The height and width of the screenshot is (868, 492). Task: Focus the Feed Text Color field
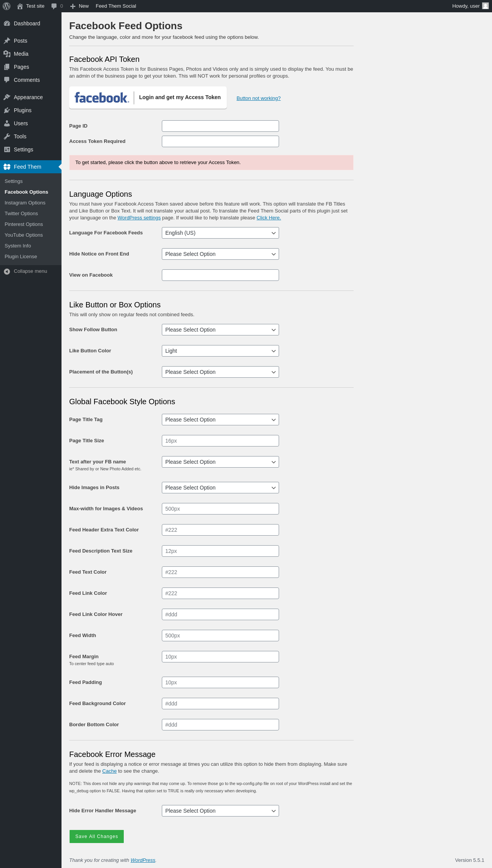tap(220, 572)
